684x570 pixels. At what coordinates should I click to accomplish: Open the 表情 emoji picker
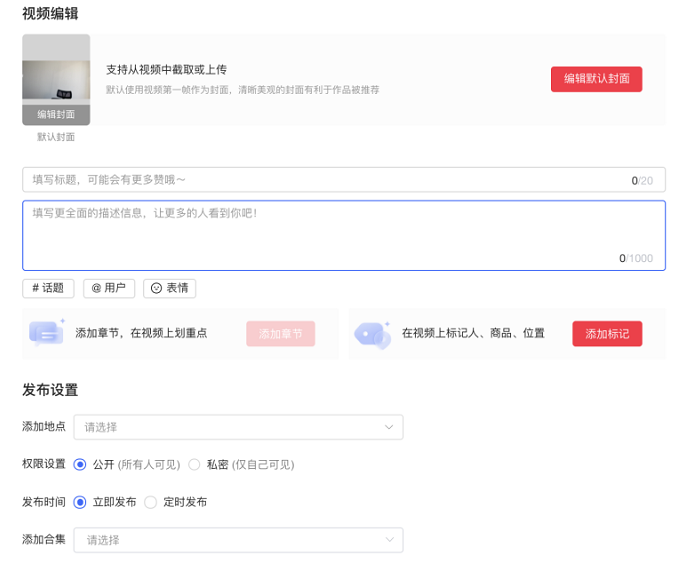[169, 288]
